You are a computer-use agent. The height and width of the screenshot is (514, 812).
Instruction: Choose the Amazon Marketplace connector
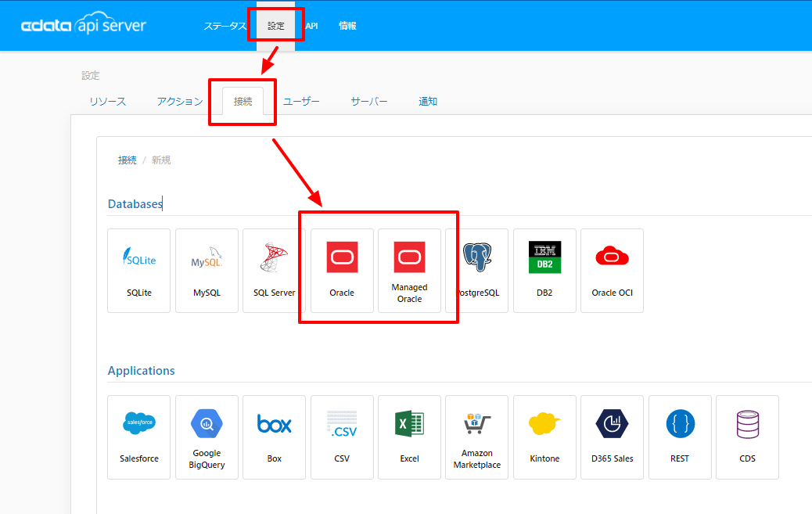pos(477,437)
